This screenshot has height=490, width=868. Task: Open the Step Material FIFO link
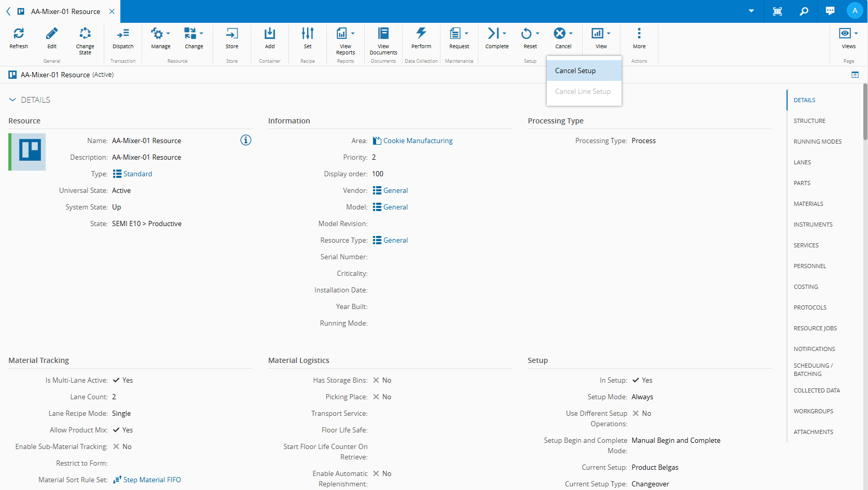[x=152, y=480]
